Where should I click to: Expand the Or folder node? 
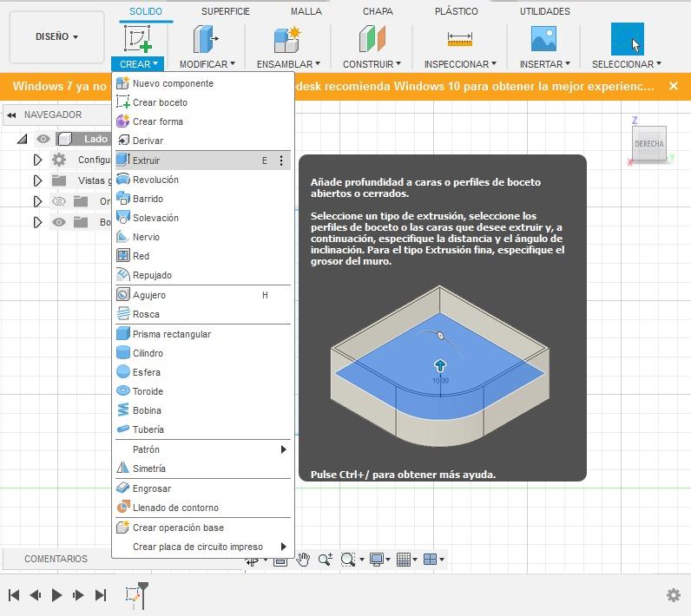[37, 201]
